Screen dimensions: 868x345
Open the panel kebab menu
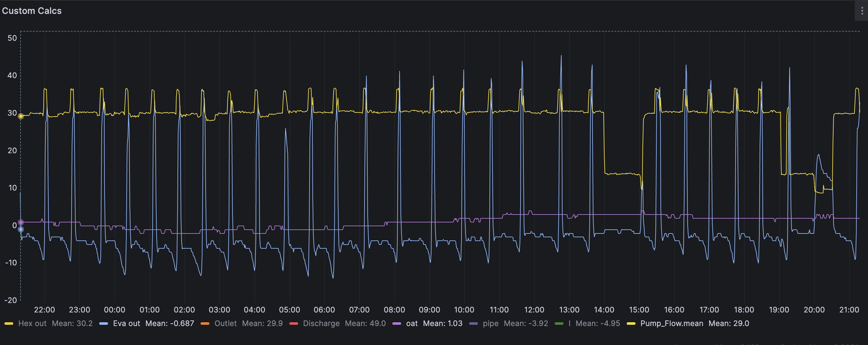point(862,11)
